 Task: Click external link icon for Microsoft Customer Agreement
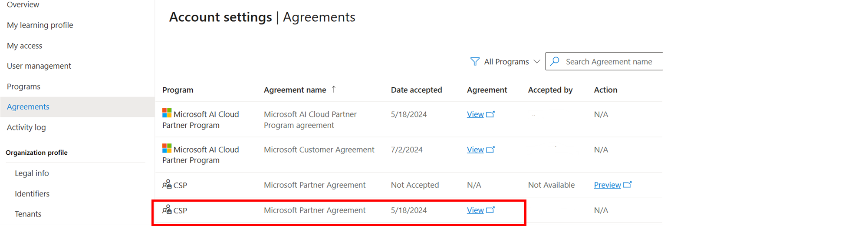point(490,150)
